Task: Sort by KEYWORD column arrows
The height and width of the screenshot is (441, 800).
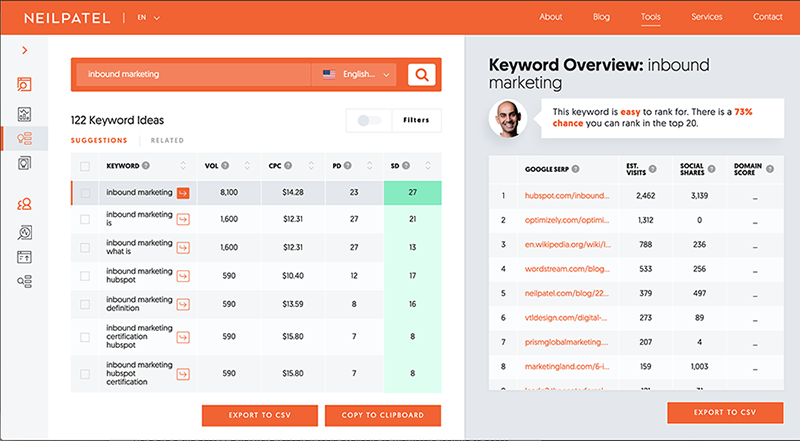Action: pos(183,165)
